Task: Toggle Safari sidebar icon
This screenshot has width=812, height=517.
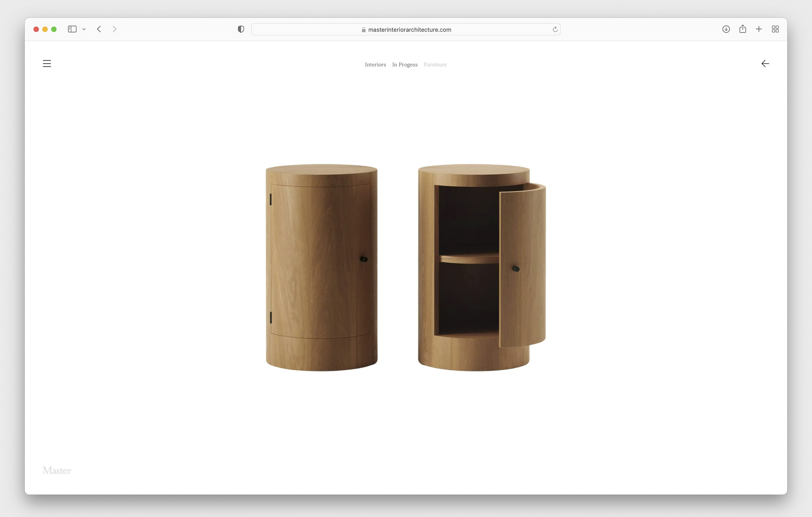Action: [x=72, y=29]
